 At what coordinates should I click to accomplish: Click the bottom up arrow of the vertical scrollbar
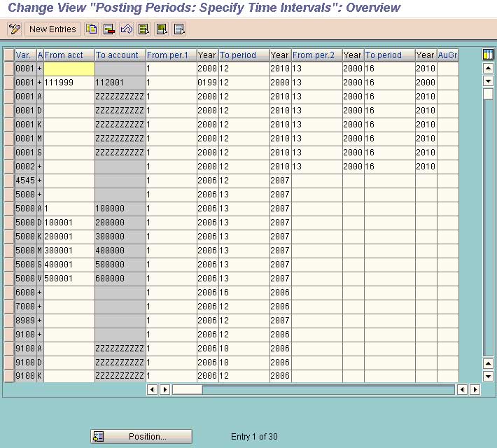tap(488, 363)
